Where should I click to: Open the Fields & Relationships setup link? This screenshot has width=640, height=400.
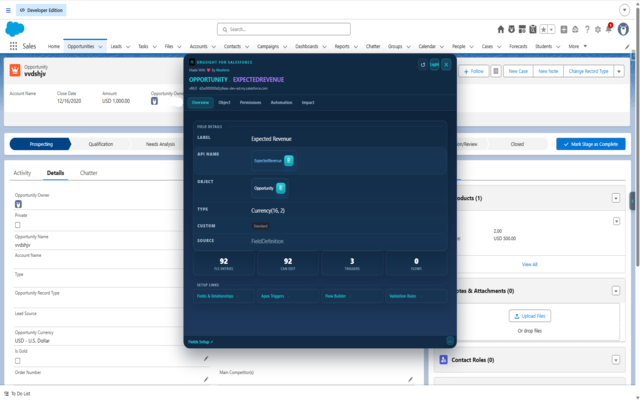pyautogui.click(x=224, y=296)
